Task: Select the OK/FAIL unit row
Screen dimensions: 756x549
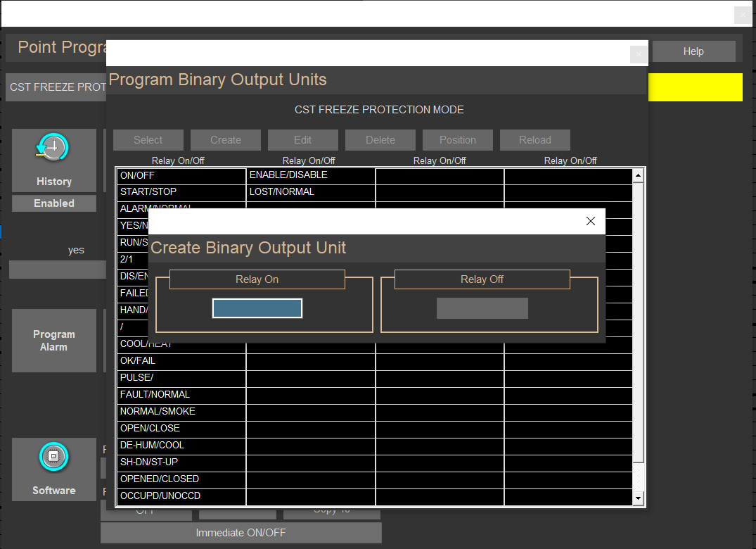Action: point(181,361)
